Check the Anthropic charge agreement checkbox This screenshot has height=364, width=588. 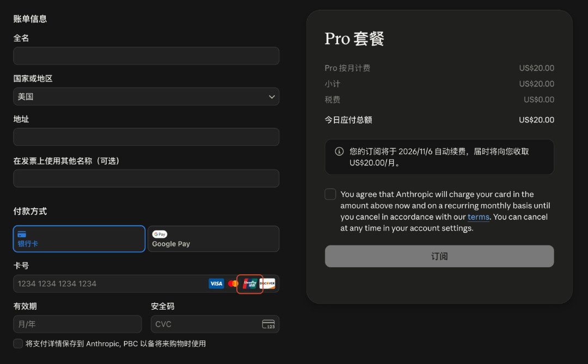(x=330, y=194)
